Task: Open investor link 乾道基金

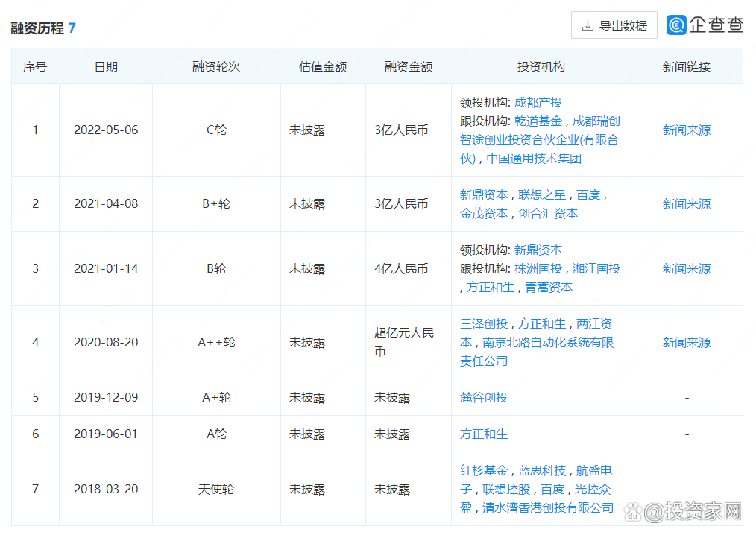Action: click(x=538, y=121)
